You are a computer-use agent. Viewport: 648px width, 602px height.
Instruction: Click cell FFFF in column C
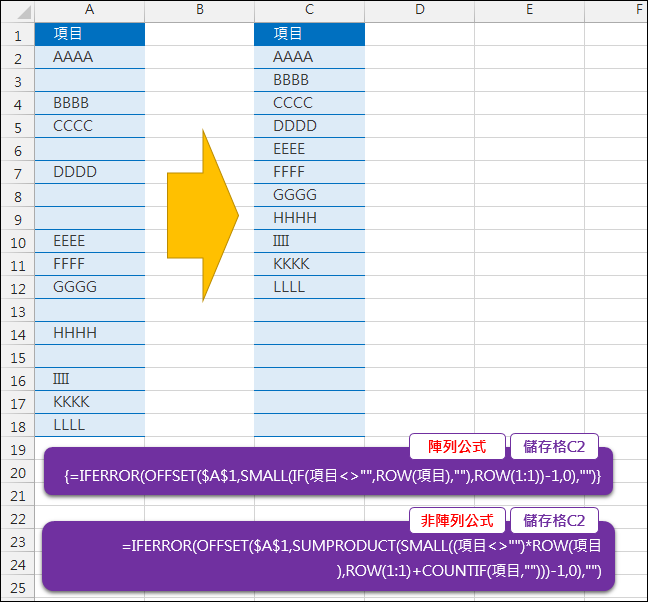coord(310,172)
